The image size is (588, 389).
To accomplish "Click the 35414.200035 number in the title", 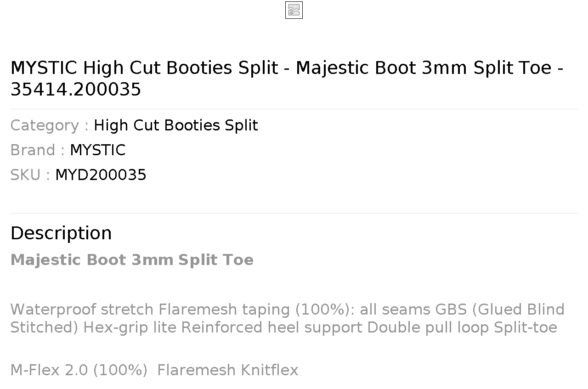I will 76,90.
